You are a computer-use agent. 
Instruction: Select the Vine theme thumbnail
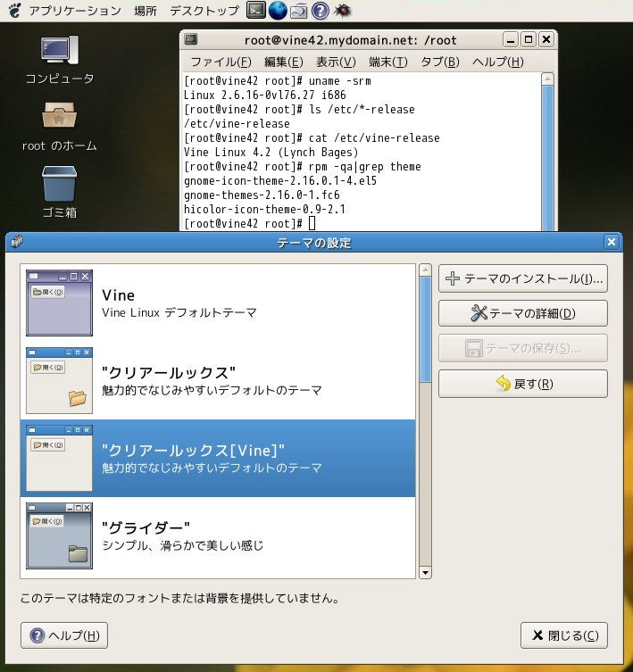point(59,303)
